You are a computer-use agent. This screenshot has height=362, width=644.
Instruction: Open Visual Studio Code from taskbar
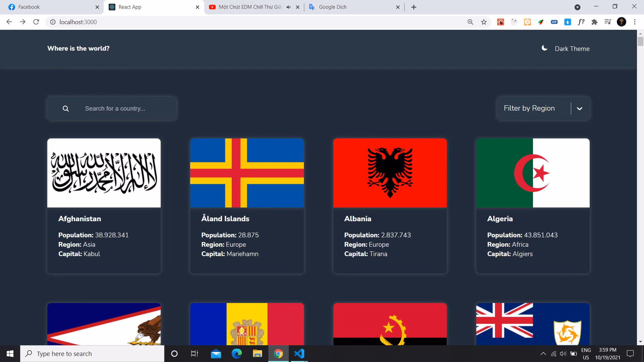coord(299,354)
